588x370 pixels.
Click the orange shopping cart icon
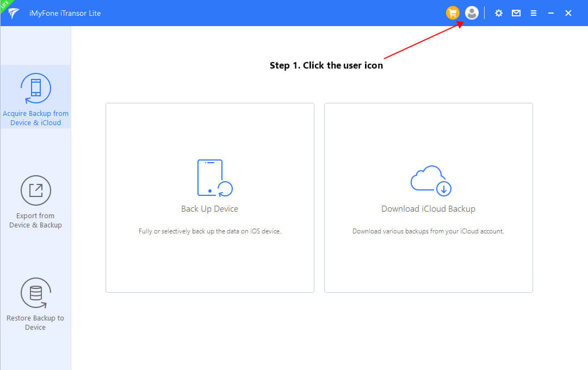(453, 13)
